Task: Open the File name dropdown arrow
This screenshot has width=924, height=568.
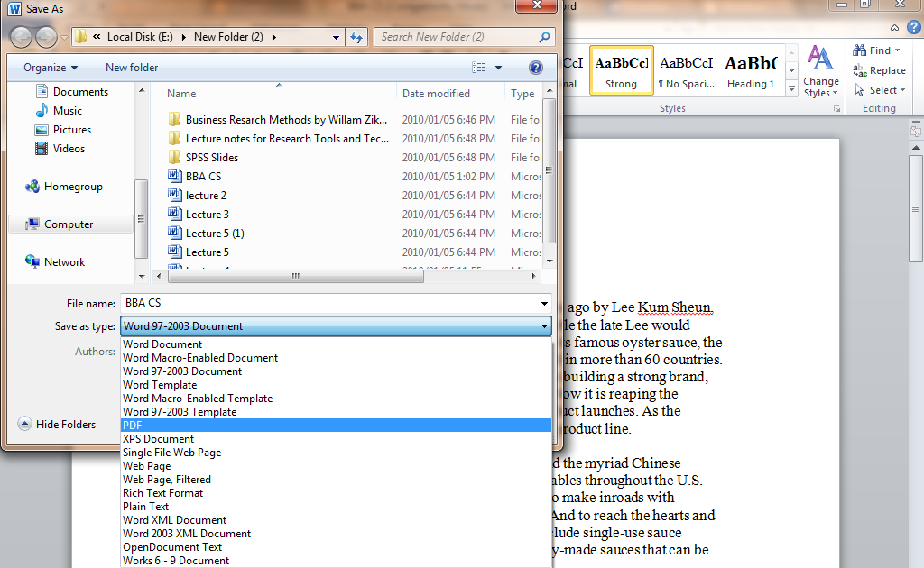Action: pyautogui.click(x=544, y=304)
